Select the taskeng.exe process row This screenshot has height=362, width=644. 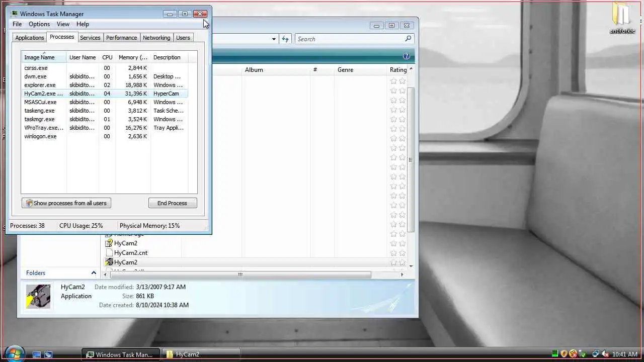[x=105, y=111]
